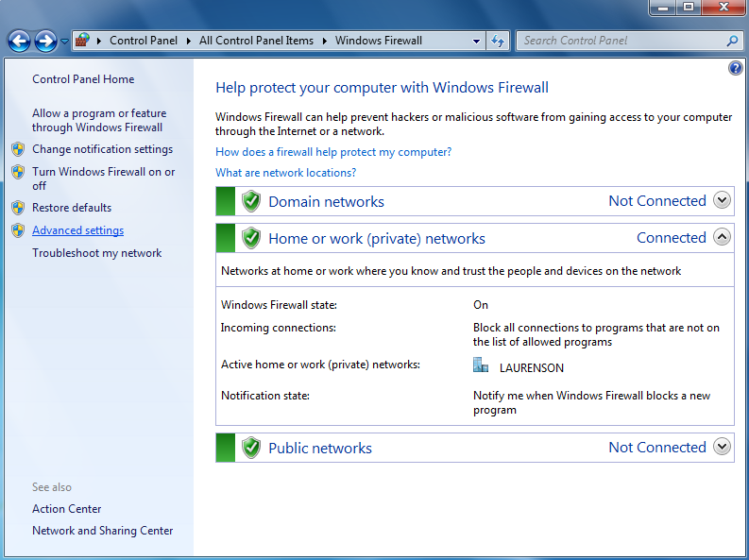Focus the Search Control Panel field
This screenshot has height=560, width=749.
click(622, 41)
